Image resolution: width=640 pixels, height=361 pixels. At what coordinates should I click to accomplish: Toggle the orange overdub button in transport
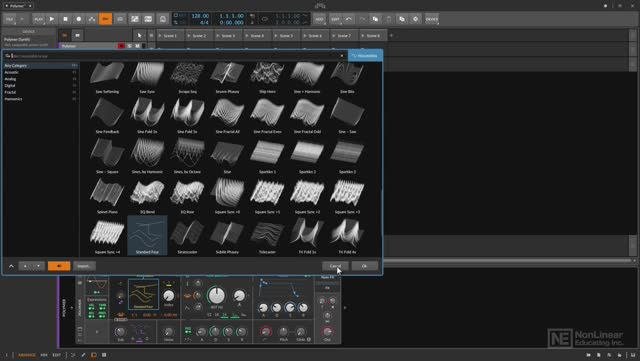[106, 19]
